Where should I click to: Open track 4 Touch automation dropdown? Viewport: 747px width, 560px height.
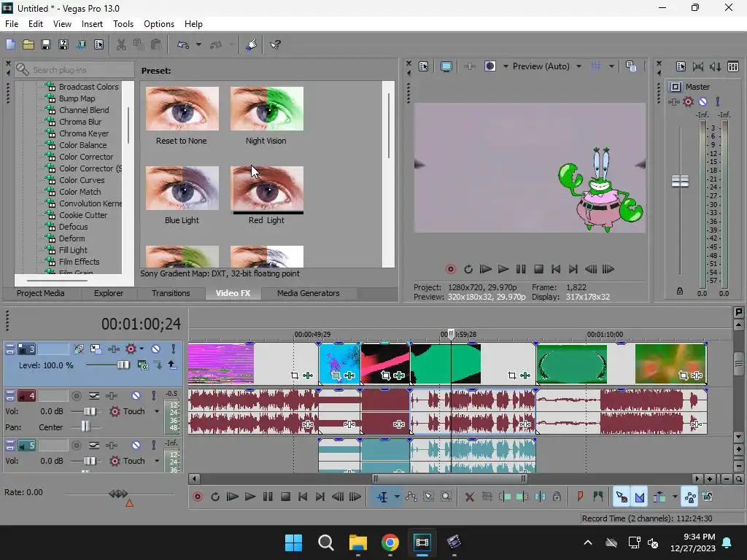coord(156,411)
